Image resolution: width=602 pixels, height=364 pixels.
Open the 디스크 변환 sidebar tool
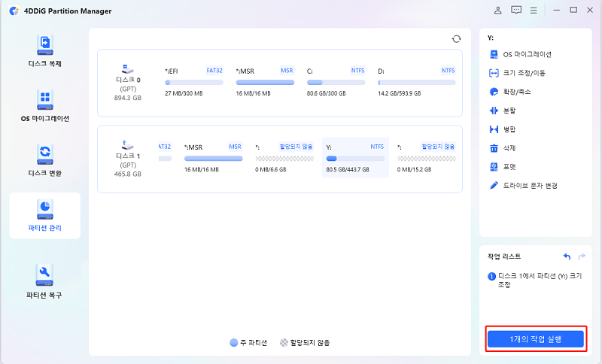(x=45, y=161)
